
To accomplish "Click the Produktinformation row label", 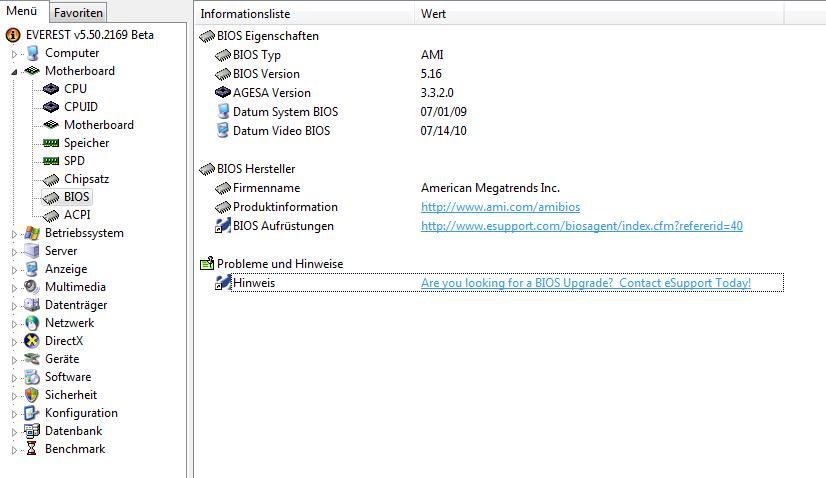I will tap(285, 207).
